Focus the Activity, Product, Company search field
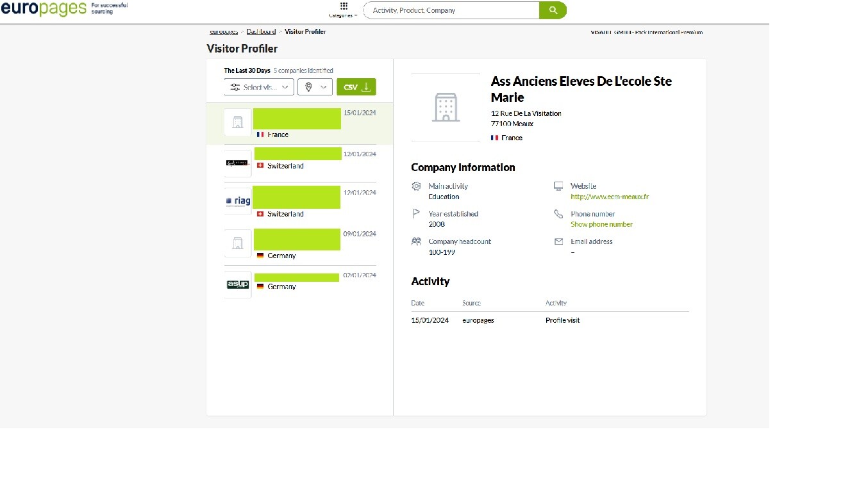 click(451, 10)
